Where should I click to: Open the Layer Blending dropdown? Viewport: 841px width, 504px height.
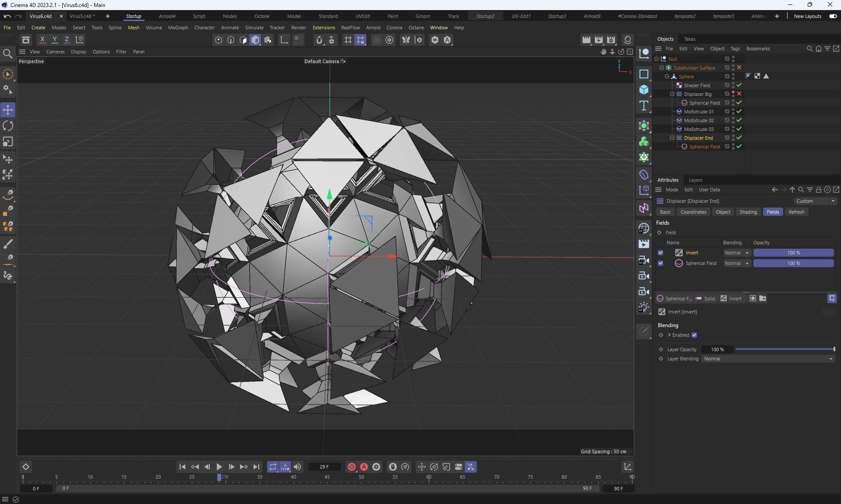(x=768, y=359)
